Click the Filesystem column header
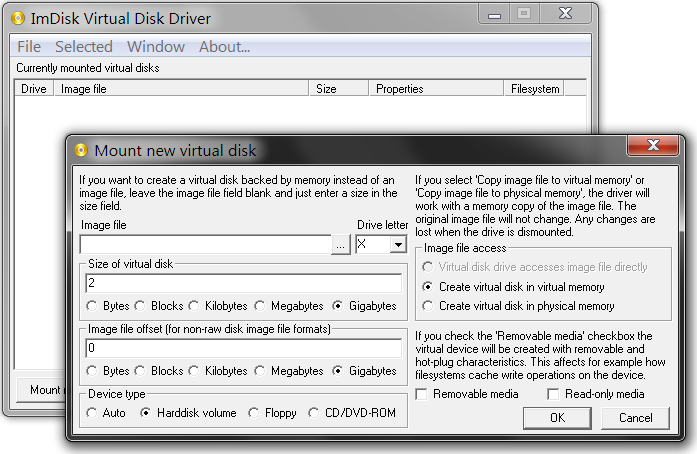 tap(535, 88)
